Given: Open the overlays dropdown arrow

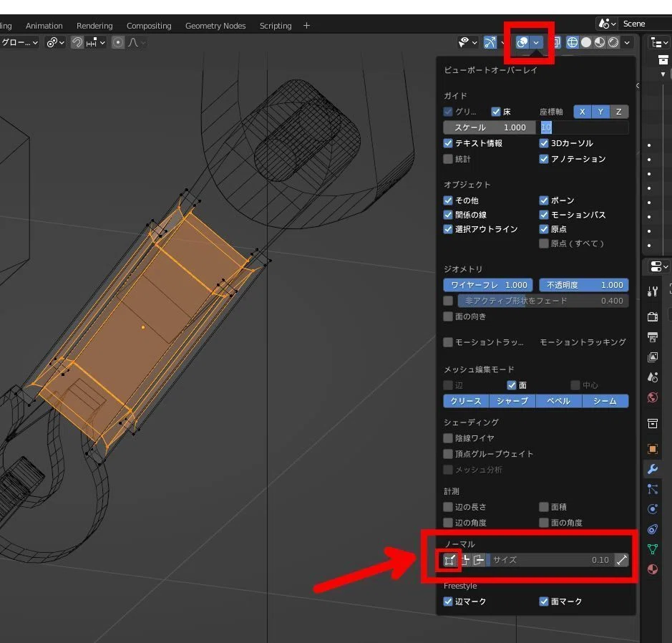Looking at the screenshot, I should pos(536,42).
